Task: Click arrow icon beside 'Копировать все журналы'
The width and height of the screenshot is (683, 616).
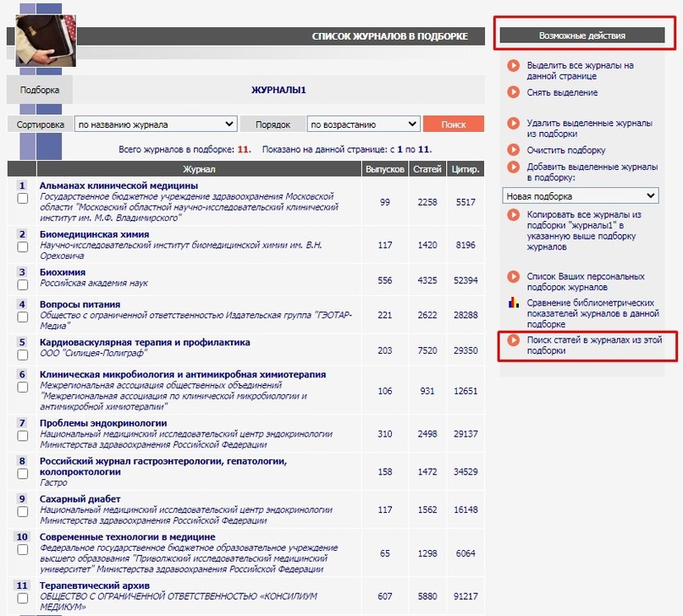Action: 513,215
